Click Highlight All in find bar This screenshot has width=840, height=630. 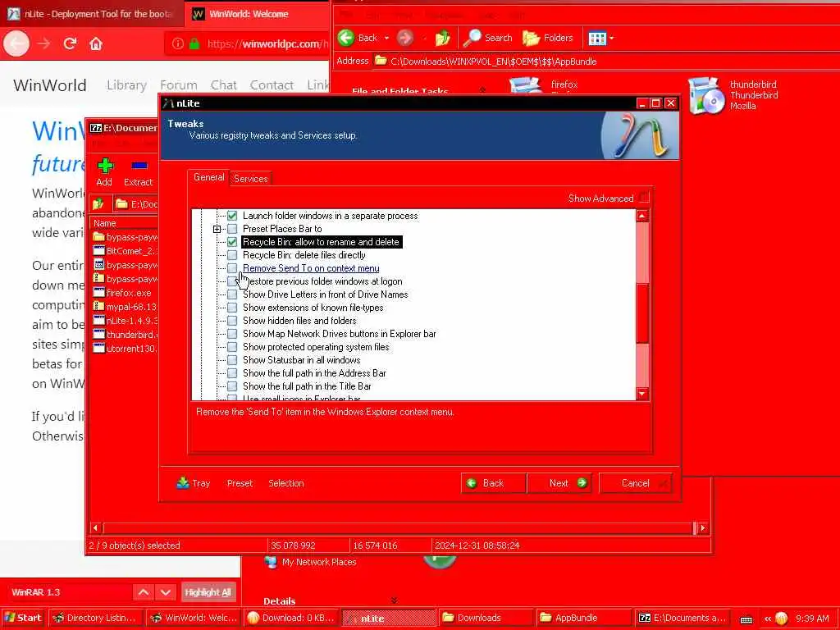[208, 592]
